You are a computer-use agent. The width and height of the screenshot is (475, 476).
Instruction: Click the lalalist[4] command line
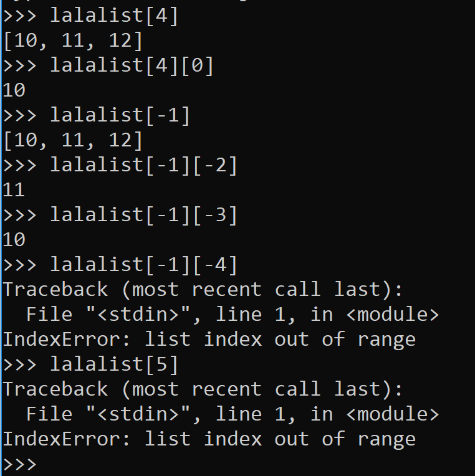(114, 16)
